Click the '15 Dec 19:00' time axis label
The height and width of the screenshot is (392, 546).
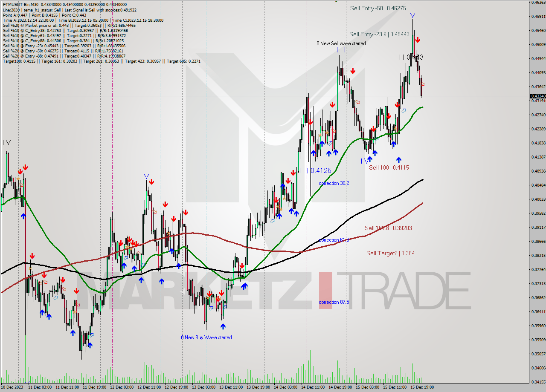click(422, 387)
